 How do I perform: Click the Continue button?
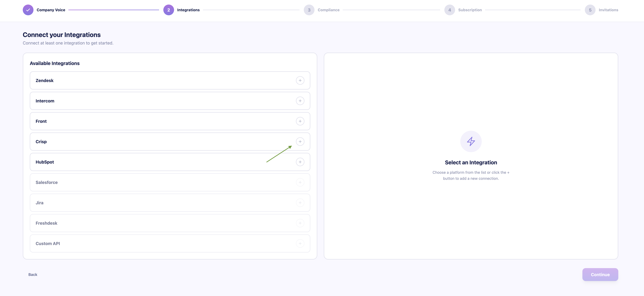tap(600, 274)
